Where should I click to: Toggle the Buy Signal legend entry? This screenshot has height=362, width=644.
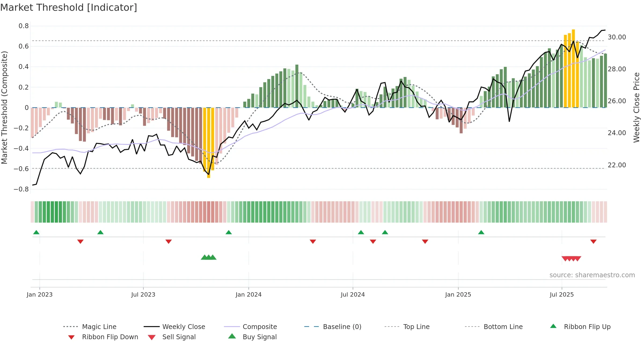[x=252, y=337]
